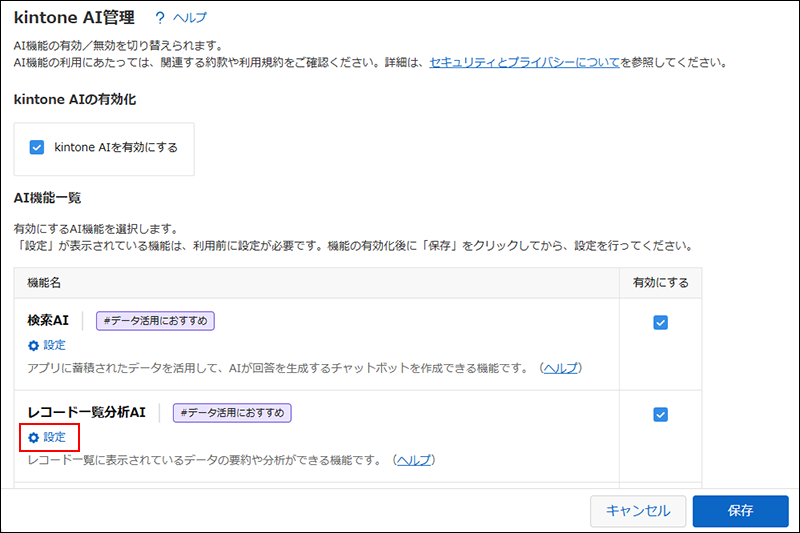Click #データ活用におすすめ tag next to レコード一覧分析AI
800x533 pixels.
[x=232, y=413]
